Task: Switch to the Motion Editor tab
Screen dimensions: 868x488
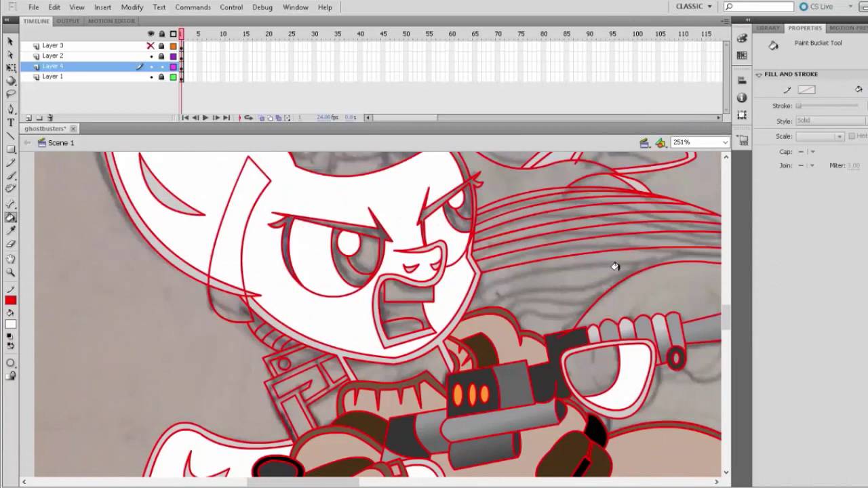Action: (111, 21)
